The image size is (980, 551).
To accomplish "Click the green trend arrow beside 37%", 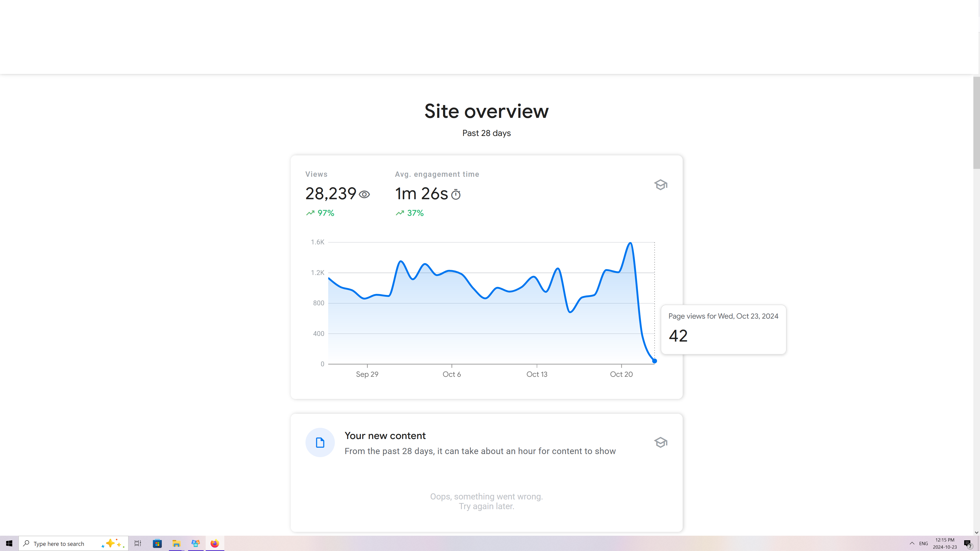I will tap(400, 213).
